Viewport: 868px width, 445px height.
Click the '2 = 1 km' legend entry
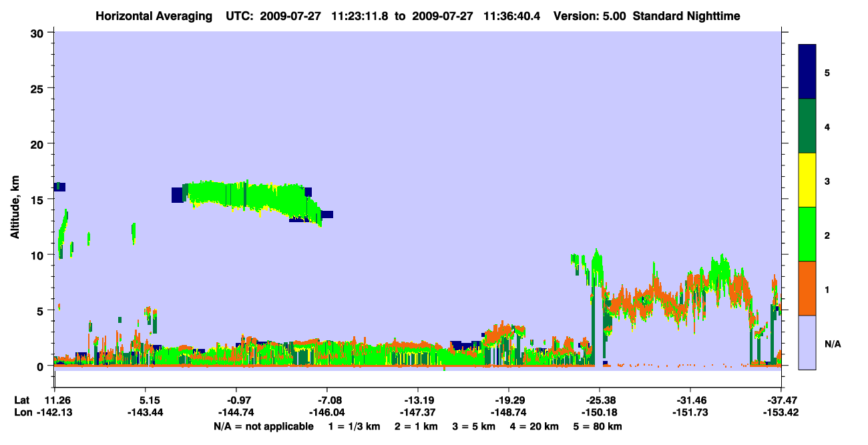pyautogui.click(x=416, y=426)
